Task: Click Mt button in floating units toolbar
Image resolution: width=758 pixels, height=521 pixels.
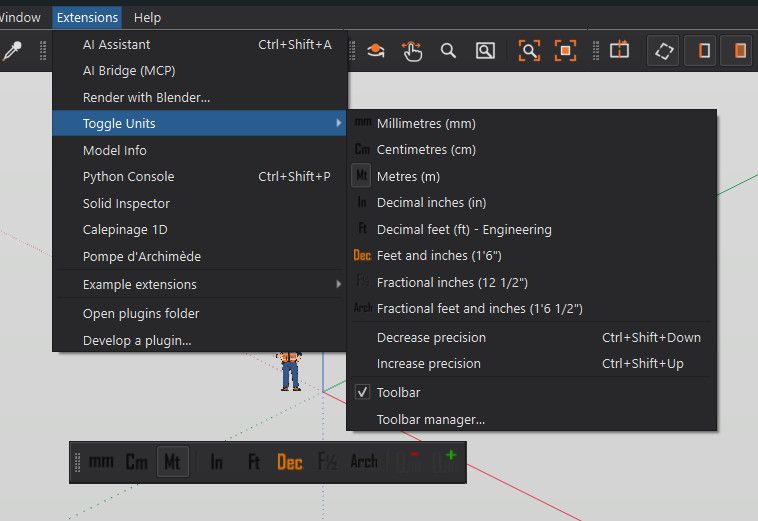Action: tap(173, 462)
